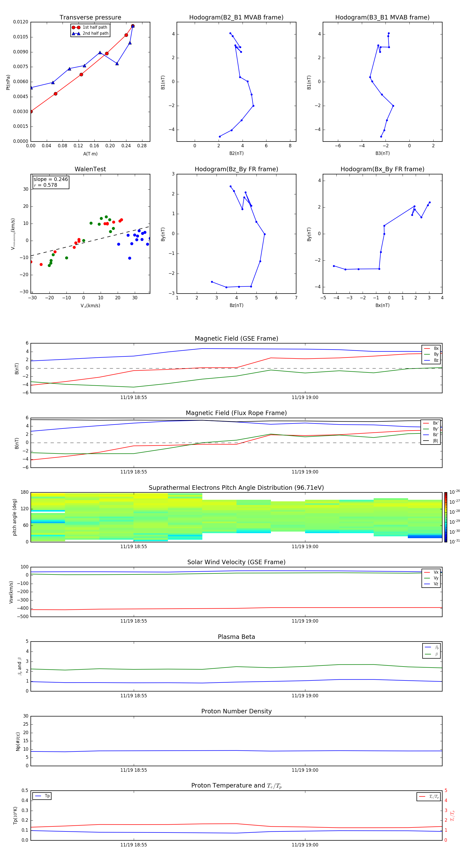The height and width of the screenshot is (868, 473).
Task: Click the "slope = 0.246" annotation
Action: click(x=50, y=179)
